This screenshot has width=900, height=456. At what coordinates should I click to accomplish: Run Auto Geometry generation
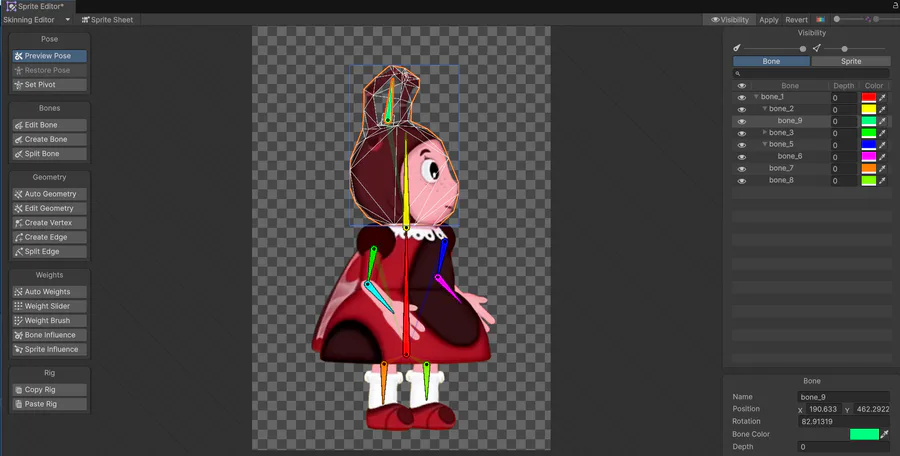pyautogui.click(x=49, y=194)
